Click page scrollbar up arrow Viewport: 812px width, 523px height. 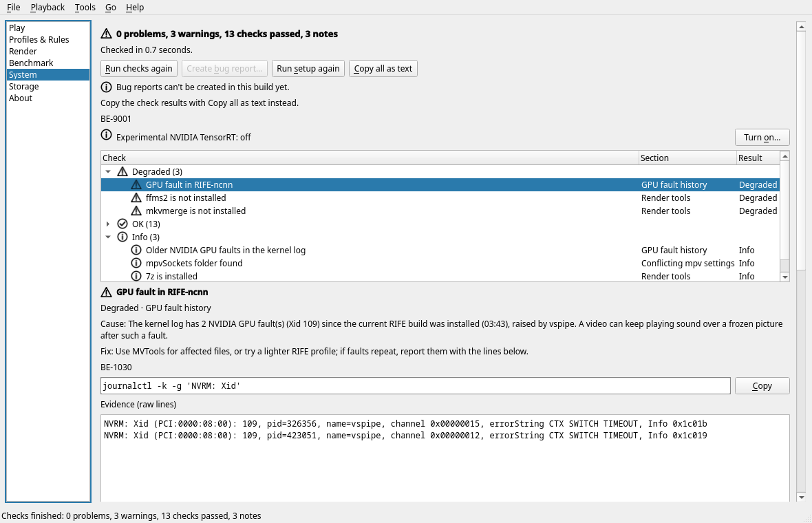click(x=802, y=26)
